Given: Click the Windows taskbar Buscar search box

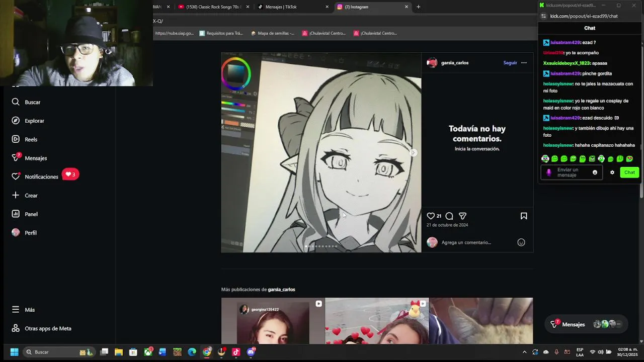Looking at the screenshot, I should 59,352.
